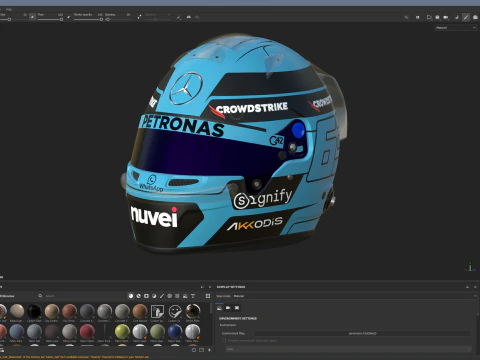Screen dimensions: 480x360
Task: Filter assets by Alphas icon
Action: click(x=170, y=296)
